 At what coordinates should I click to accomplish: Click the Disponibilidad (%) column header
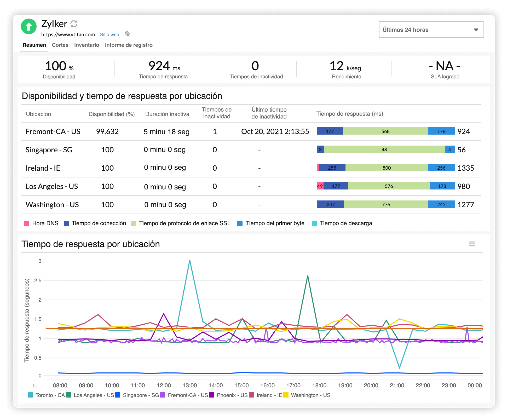click(112, 114)
